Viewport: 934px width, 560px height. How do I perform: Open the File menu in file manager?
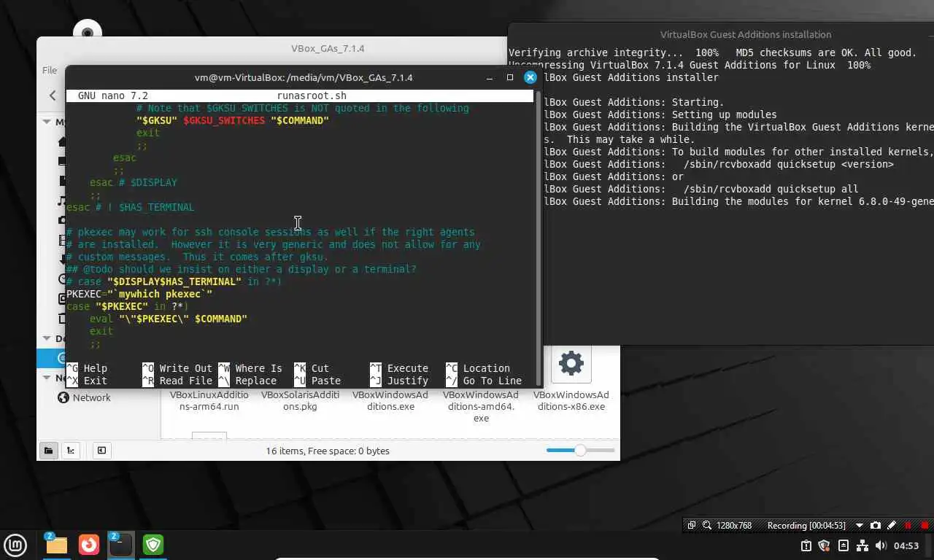click(x=49, y=70)
